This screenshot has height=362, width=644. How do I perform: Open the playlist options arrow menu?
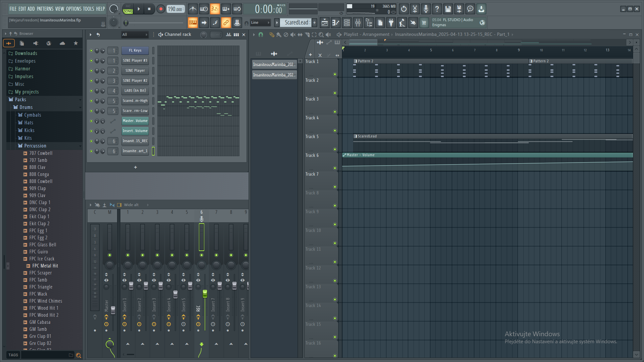click(x=254, y=35)
